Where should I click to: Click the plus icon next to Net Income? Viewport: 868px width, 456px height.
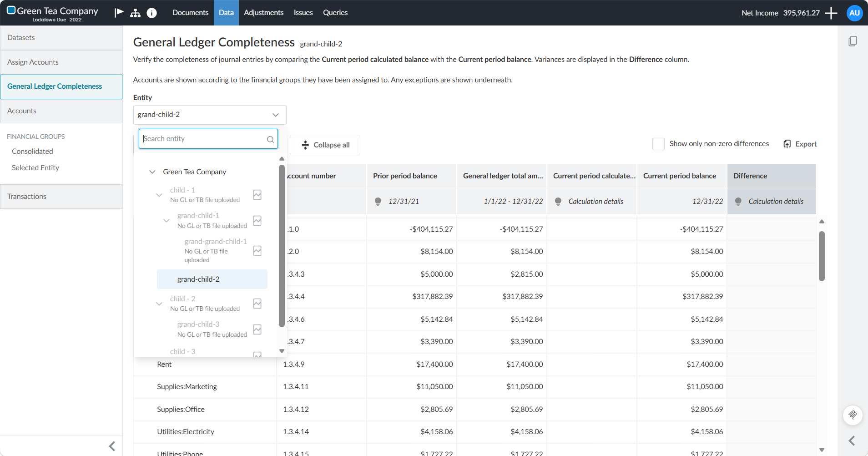pyautogui.click(x=831, y=13)
